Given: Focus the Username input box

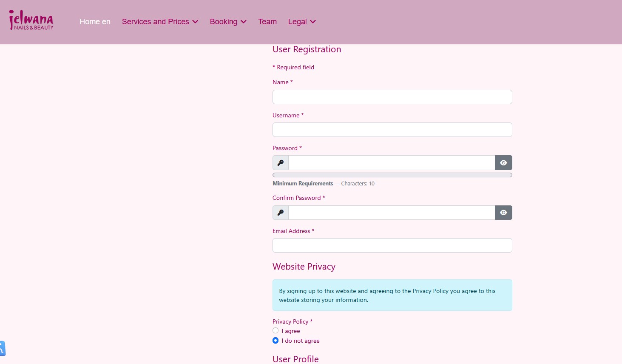Looking at the screenshot, I should point(392,130).
